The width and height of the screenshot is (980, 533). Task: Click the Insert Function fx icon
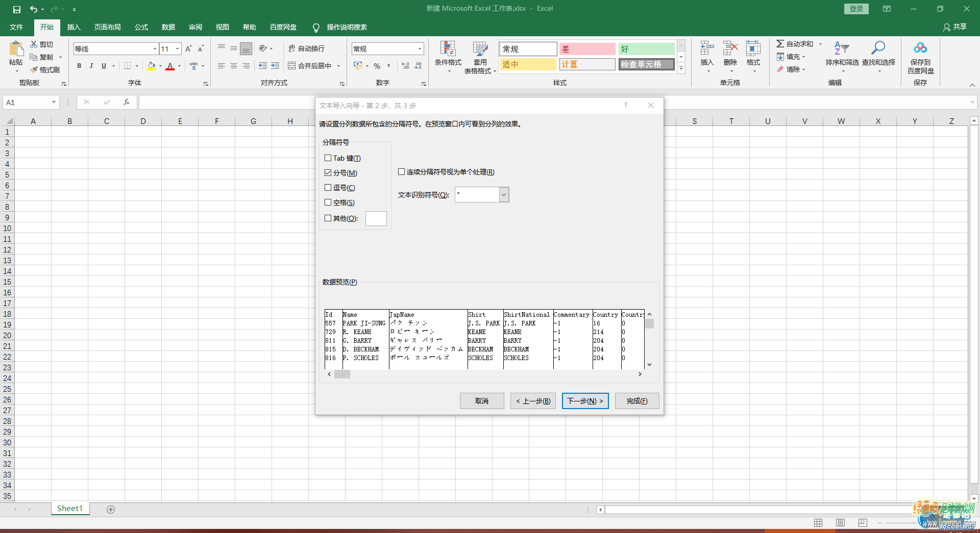point(127,102)
